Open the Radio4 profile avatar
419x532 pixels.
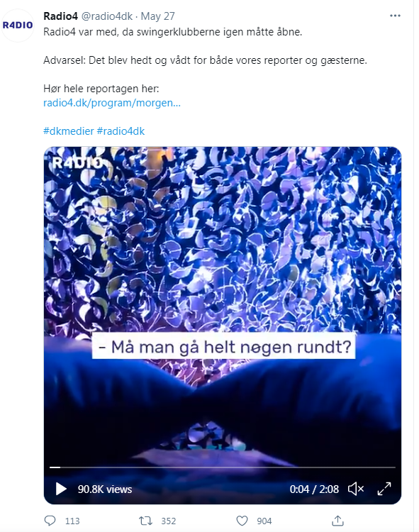point(18,26)
